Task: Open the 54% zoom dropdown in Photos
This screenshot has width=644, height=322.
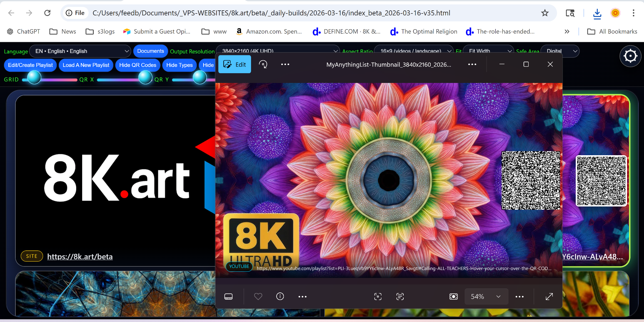Action: coord(486,297)
